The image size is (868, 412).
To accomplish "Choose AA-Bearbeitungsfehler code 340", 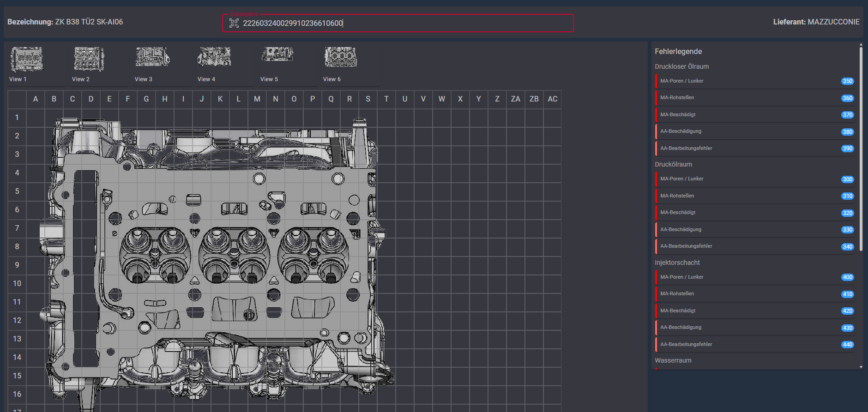I will point(755,246).
